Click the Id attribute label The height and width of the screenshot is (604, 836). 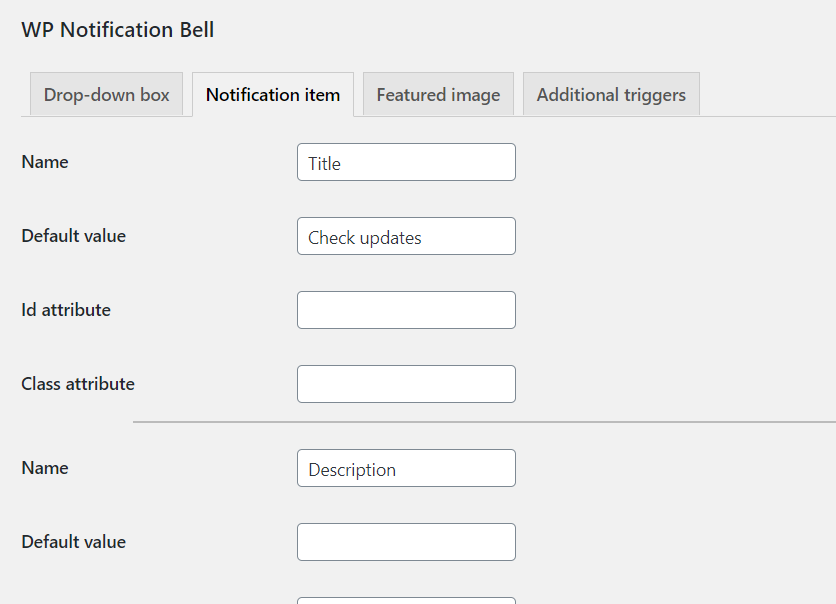[x=66, y=310]
